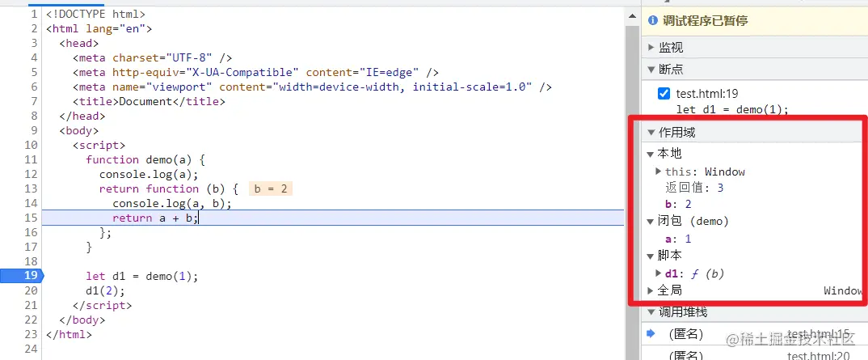The height and width of the screenshot is (360, 868).
Task: Click the code line return a + b;
Action: click(155, 218)
